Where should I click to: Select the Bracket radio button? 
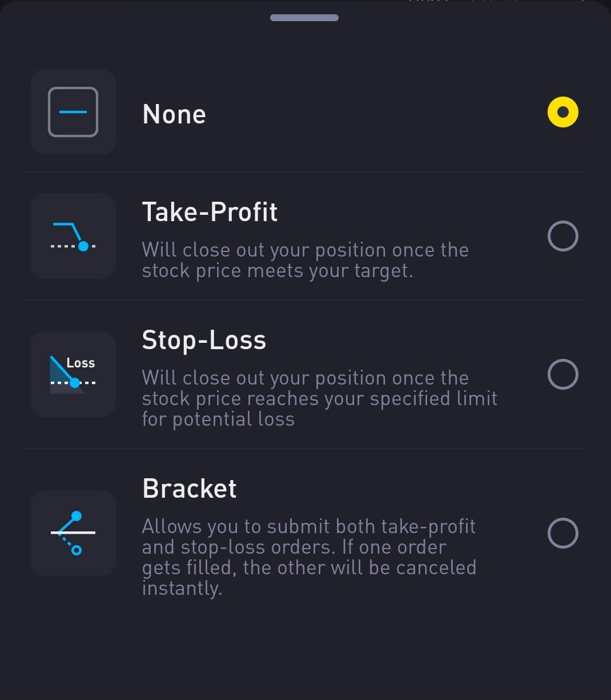pos(563,533)
